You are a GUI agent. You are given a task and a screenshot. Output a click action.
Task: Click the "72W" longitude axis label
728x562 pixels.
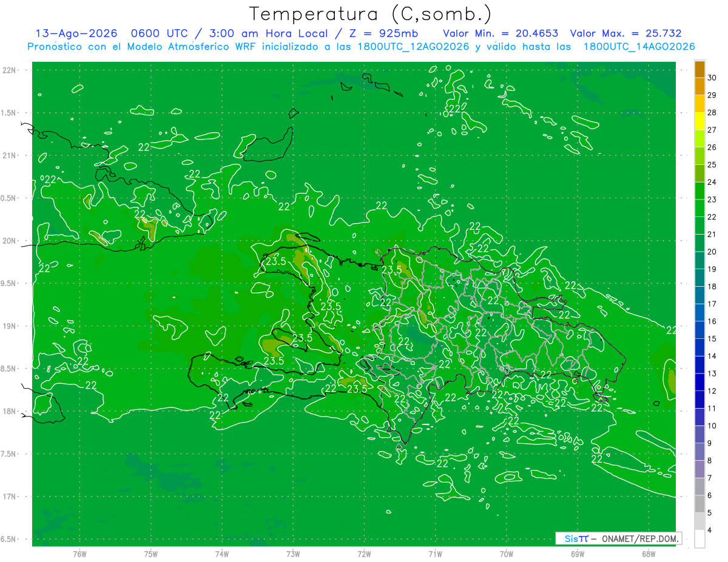point(364,554)
